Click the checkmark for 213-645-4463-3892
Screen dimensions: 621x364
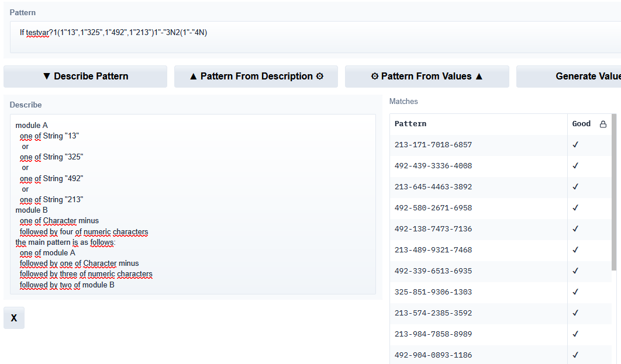click(x=575, y=187)
